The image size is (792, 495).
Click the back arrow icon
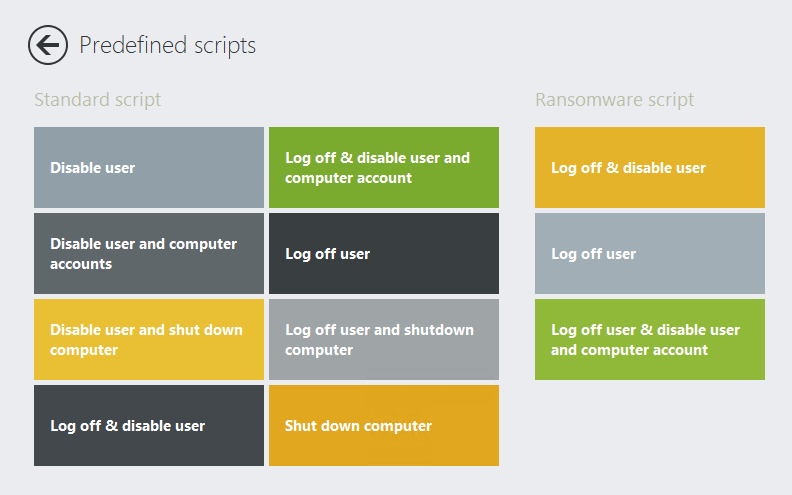[48, 45]
